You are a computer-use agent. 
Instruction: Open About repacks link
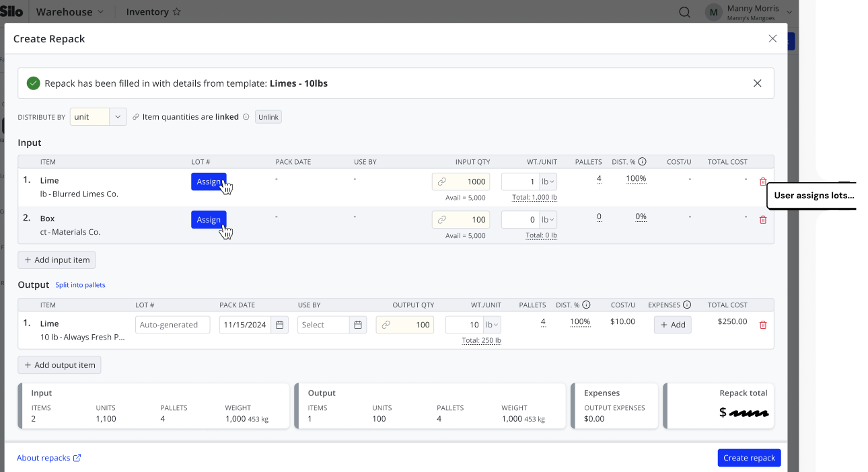click(x=49, y=458)
